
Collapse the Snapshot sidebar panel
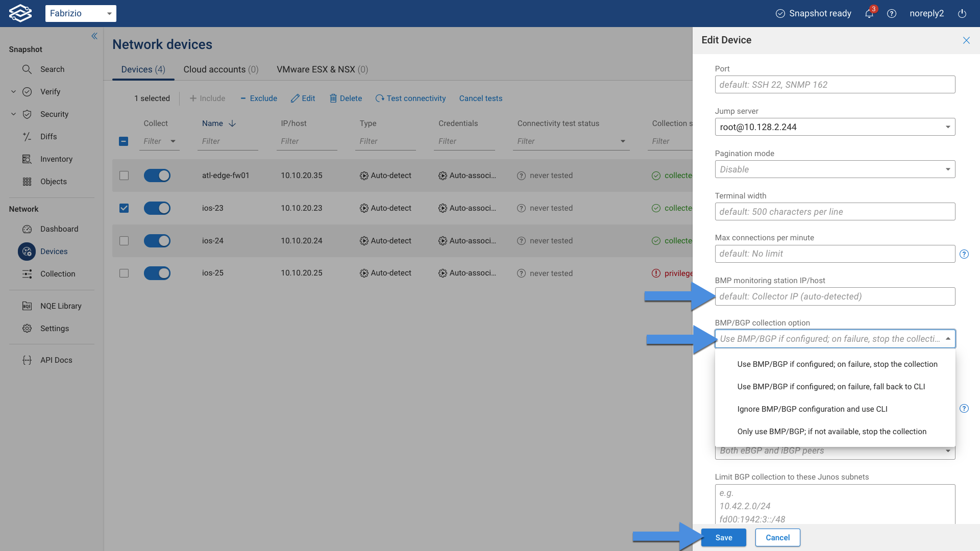(94, 36)
